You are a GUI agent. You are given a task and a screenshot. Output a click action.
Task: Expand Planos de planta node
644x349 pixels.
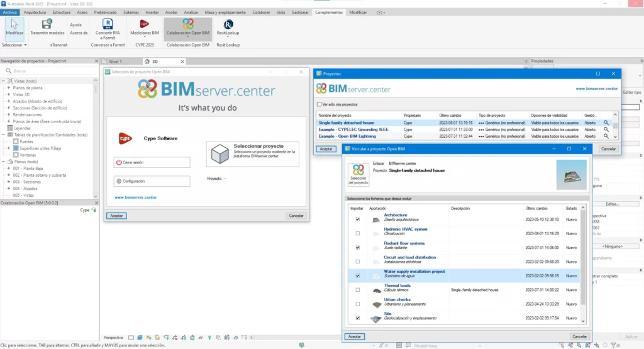(9, 88)
